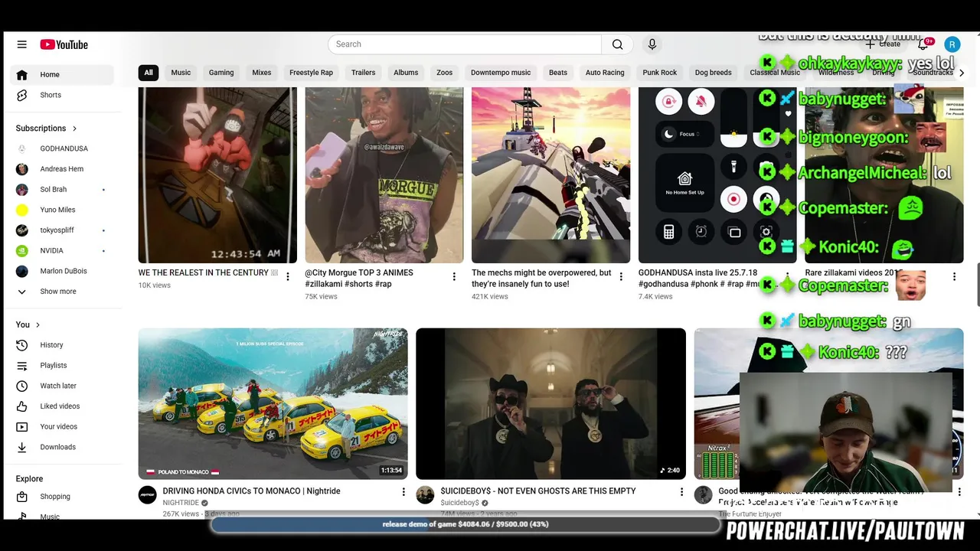The height and width of the screenshot is (551, 980).
Task: Open DRIVING HONDA CIVICs TO MONACO title
Action: click(x=252, y=491)
